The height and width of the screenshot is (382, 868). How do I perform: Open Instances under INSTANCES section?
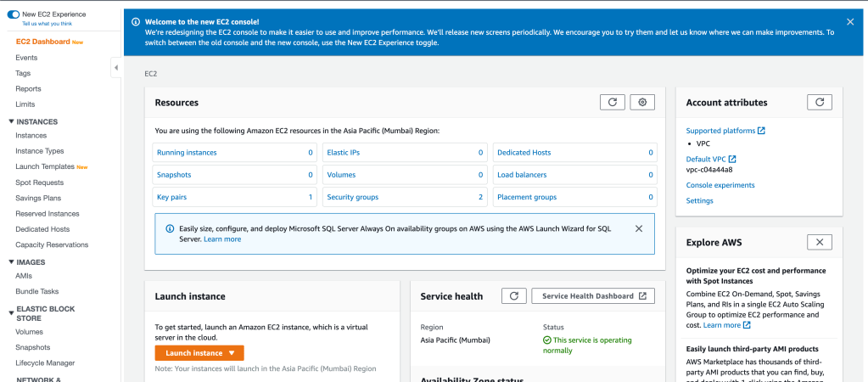click(31, 135)
